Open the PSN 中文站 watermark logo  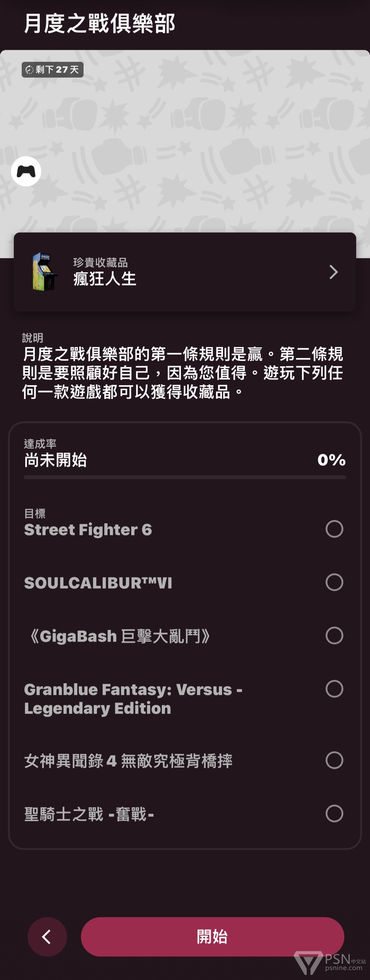pos(329,963)
